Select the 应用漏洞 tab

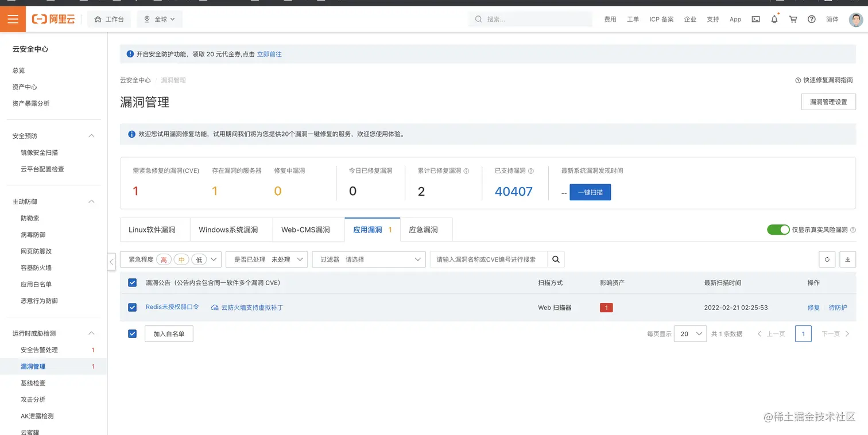point(372,230)
